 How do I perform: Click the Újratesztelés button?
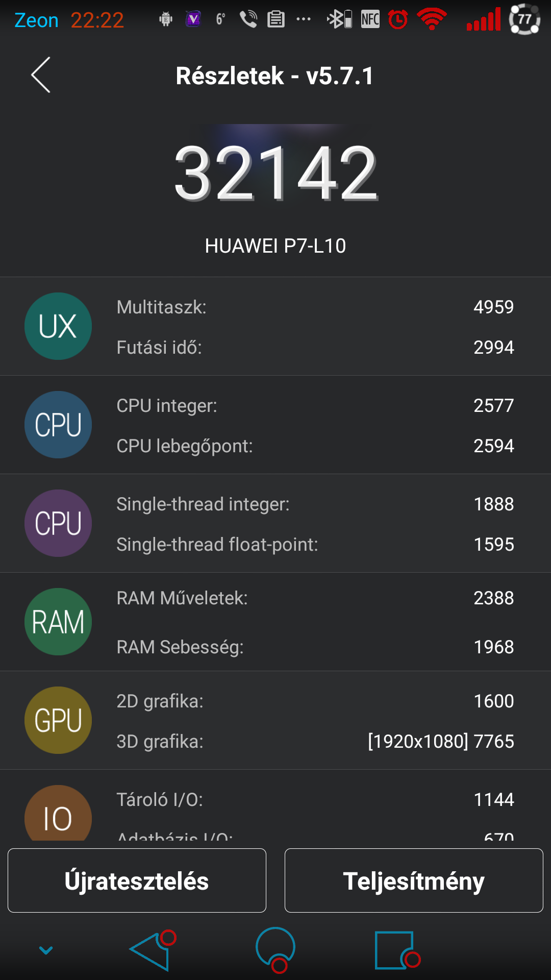[137, 880]
